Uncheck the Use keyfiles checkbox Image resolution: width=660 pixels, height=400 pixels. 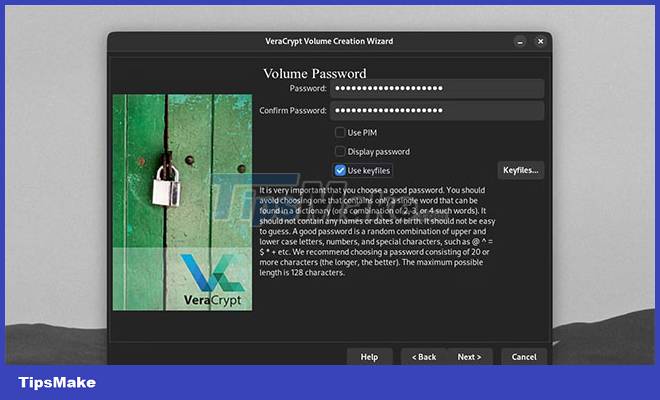pyautogui.click(x=340, y=171)
